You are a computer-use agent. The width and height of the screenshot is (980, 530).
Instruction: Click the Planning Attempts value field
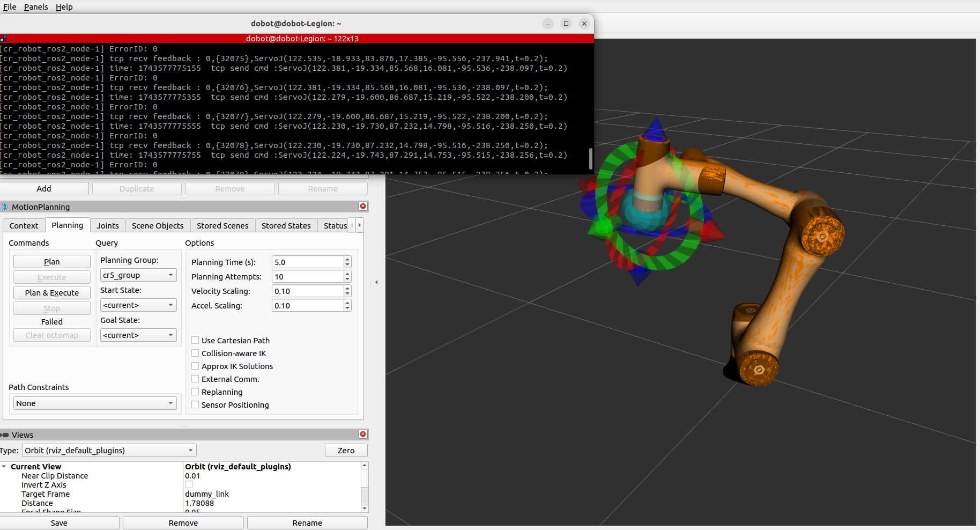(308, 276)
